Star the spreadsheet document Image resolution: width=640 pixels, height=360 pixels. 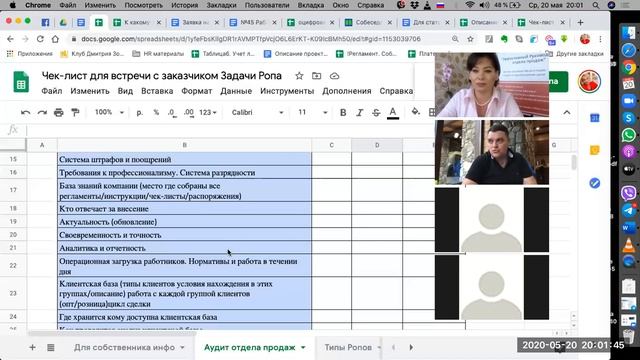tap(299, 76)
